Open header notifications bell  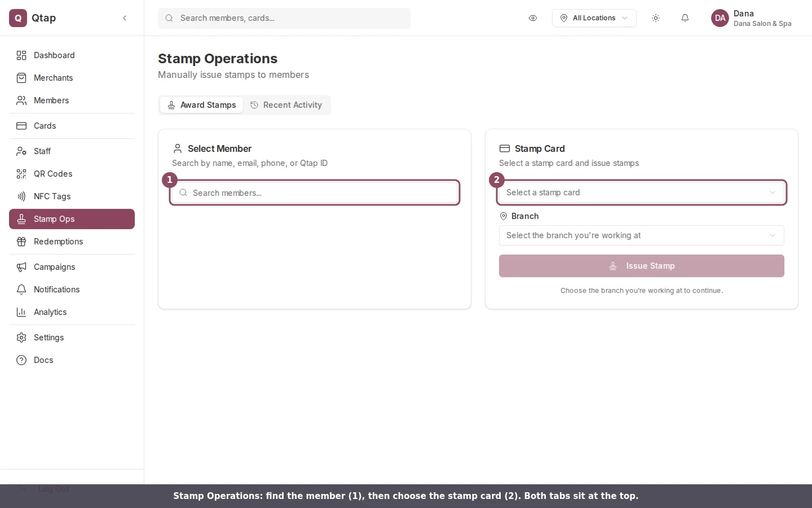pyautogui.click(x=685, y=18)
